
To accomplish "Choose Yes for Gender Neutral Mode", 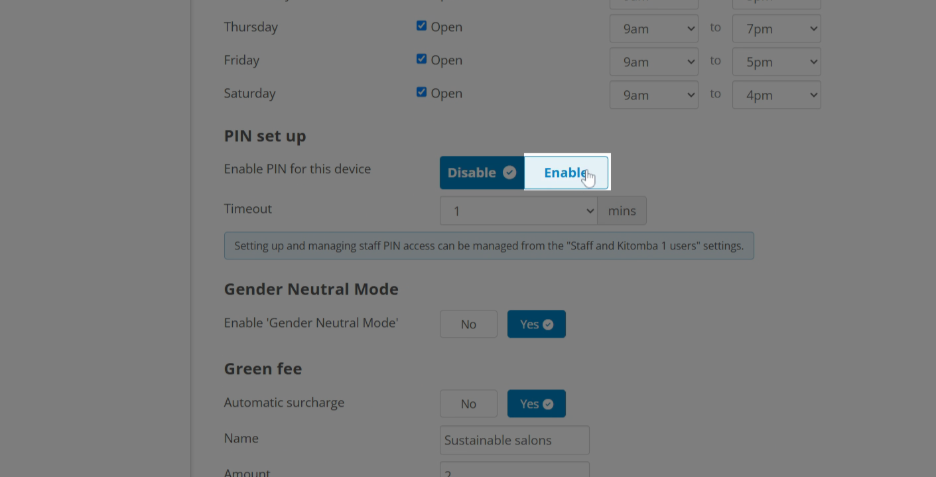I will 536,324.
